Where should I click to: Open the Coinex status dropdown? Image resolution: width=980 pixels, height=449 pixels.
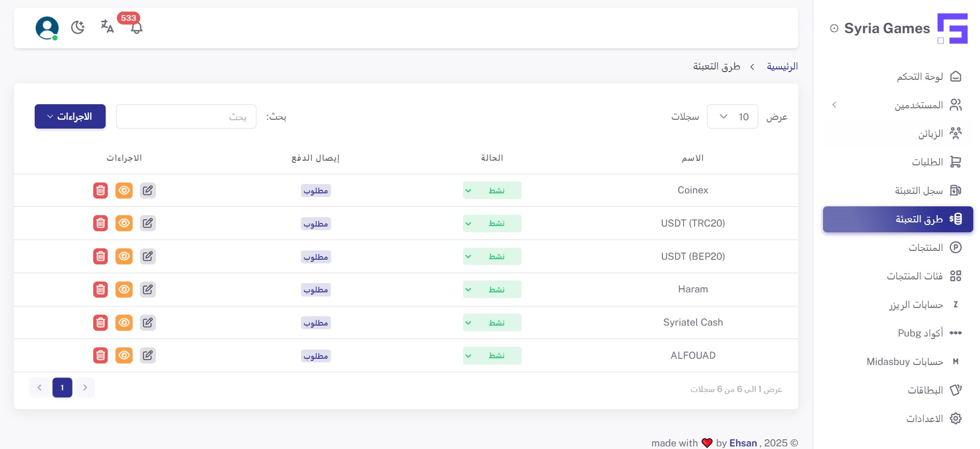492,190
